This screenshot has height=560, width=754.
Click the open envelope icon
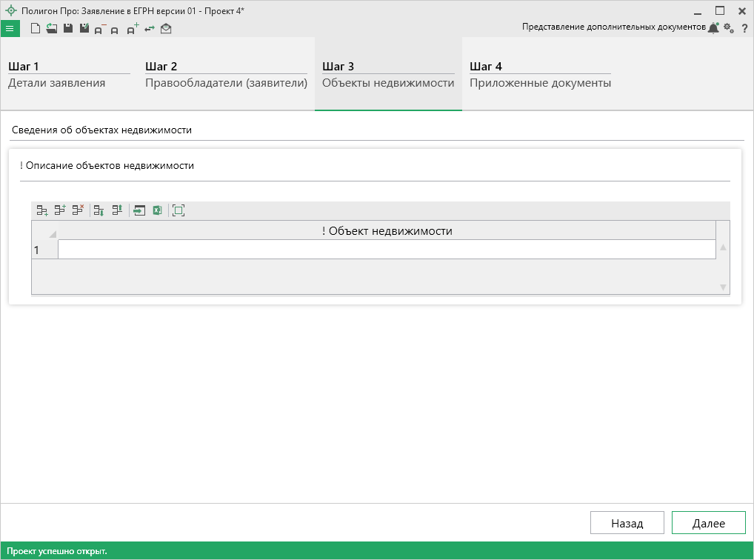pos(166,29)
